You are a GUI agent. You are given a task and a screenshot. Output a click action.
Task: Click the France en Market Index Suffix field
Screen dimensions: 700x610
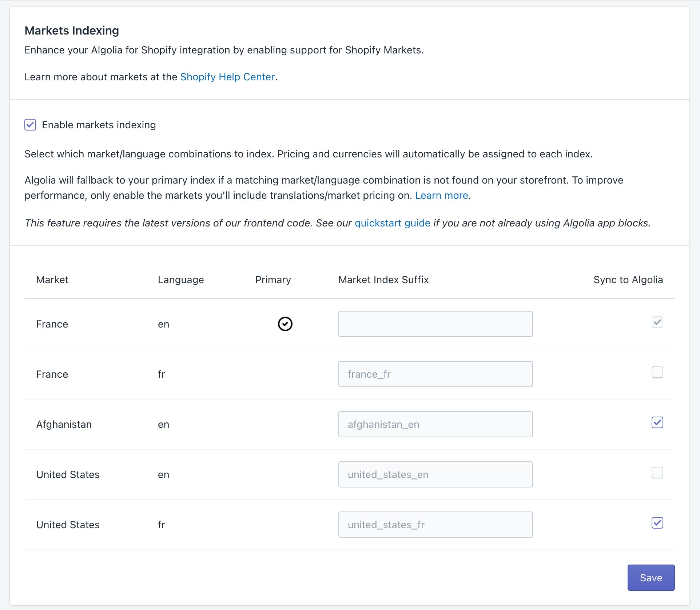point(435,324)
